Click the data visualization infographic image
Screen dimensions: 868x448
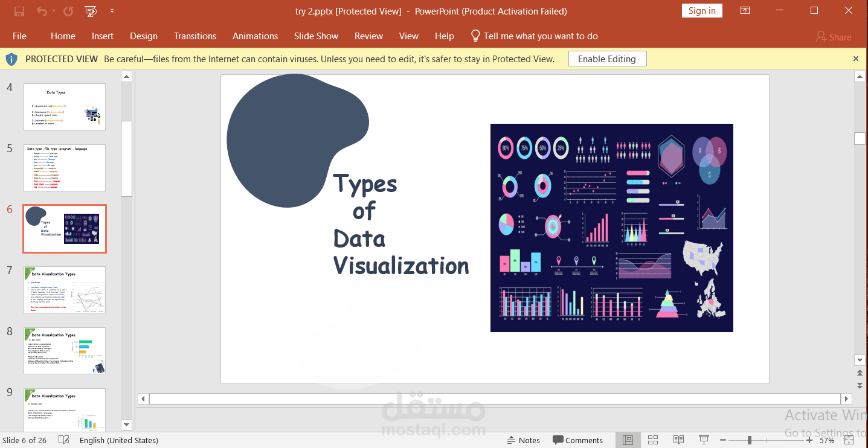(612, 228)
